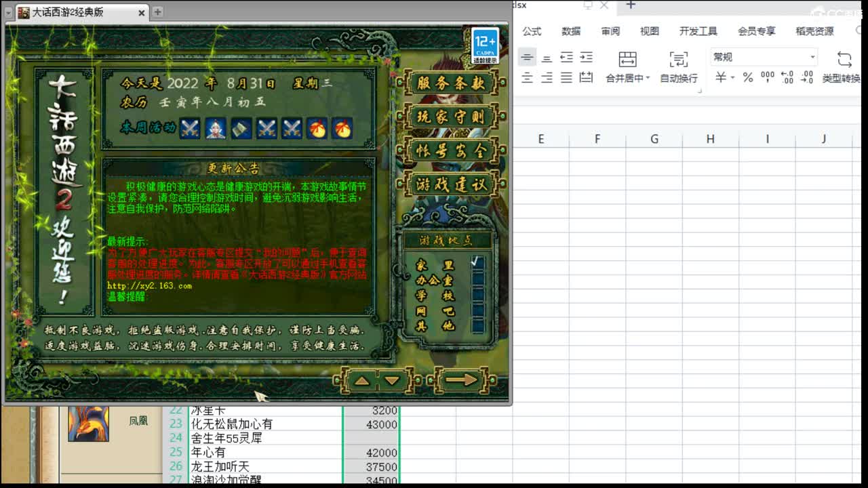The height and width of the screenshot is (488, 868).
Task: Add a new WPS document tab
Action: coord(631,5)
